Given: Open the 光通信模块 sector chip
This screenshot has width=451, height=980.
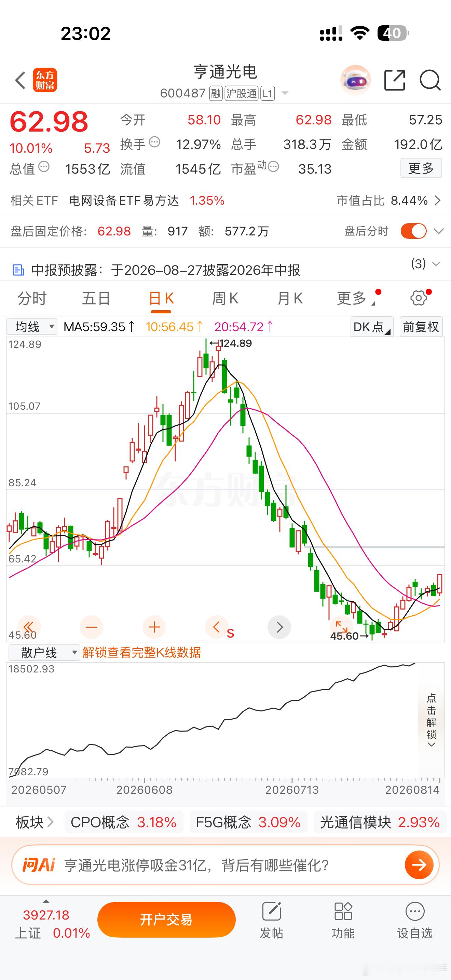Looking at the screenshot, I should point(380,822).
